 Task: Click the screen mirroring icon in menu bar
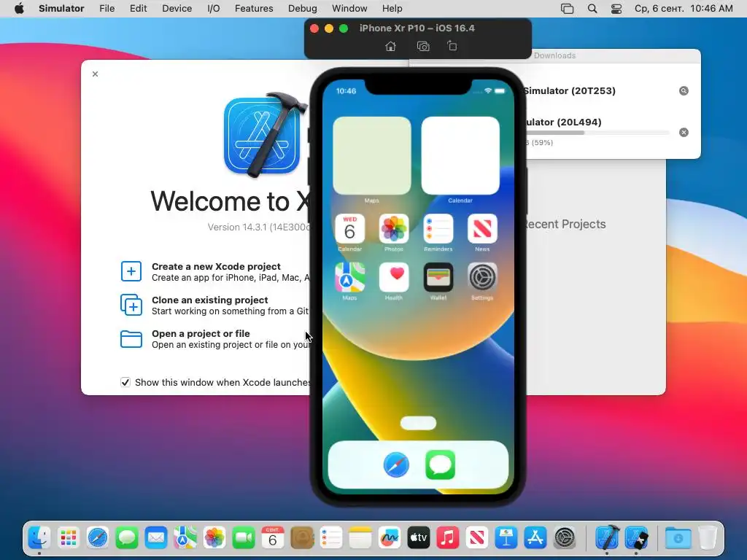point(567,9)
